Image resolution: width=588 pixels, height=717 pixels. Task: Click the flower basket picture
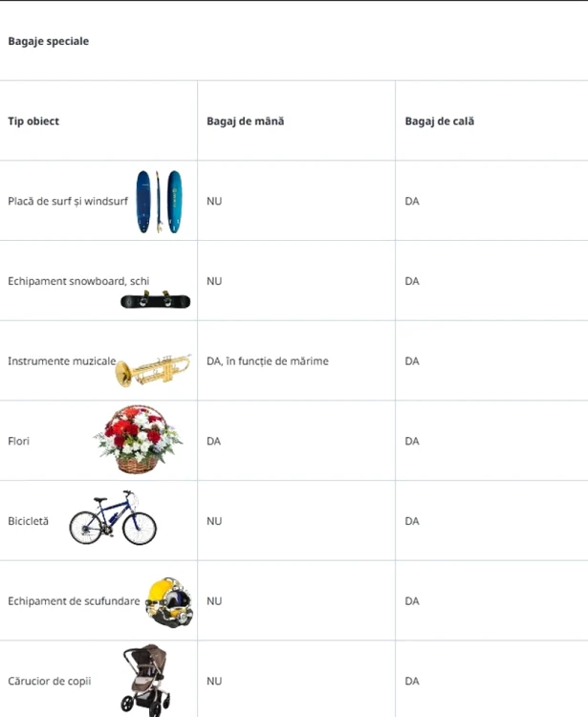[138, 439]
